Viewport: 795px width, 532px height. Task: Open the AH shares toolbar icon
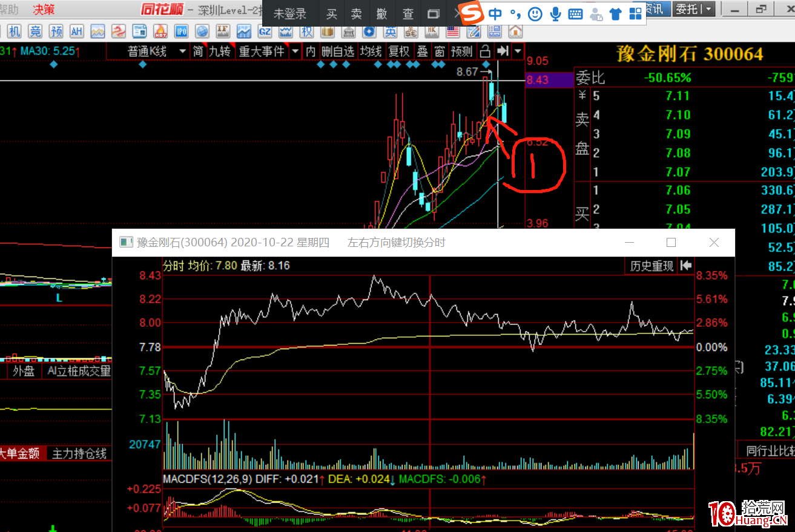(77, 31)
